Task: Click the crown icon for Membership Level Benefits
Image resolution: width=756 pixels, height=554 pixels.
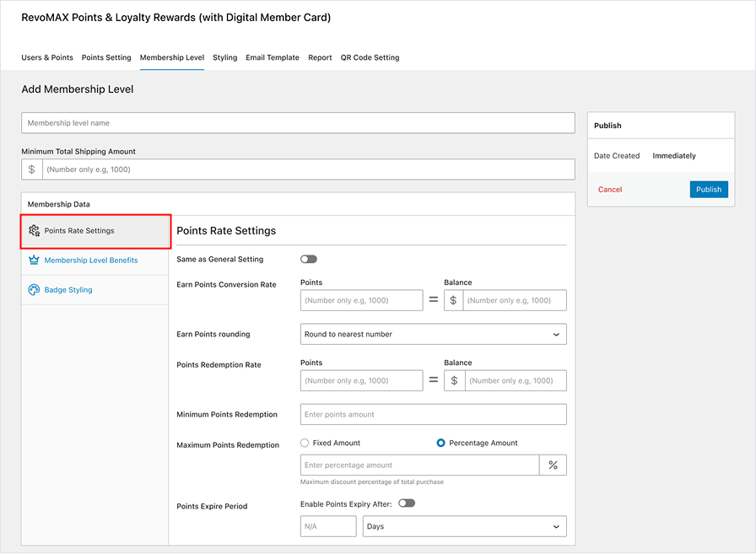Action: pyautogui.click(x=34, y=261)
